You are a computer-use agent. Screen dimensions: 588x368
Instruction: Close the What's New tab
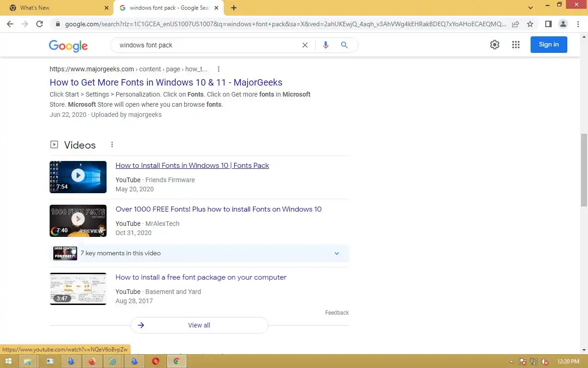tap(107, 8)
